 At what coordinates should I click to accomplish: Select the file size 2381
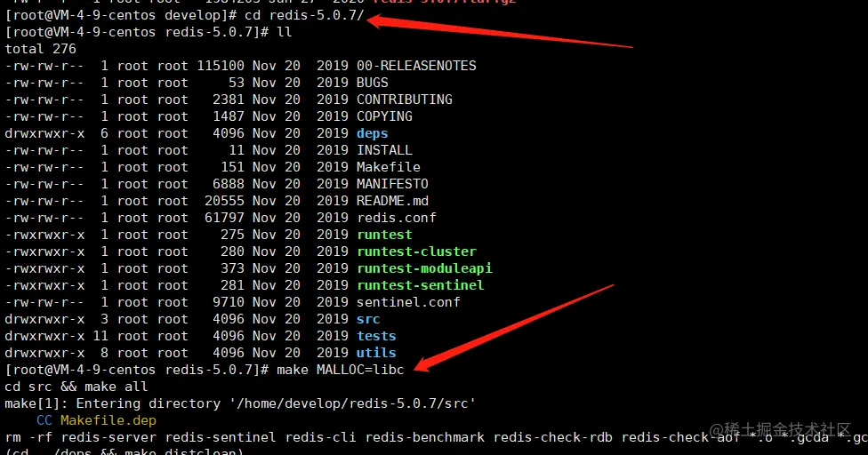(229, 100)
